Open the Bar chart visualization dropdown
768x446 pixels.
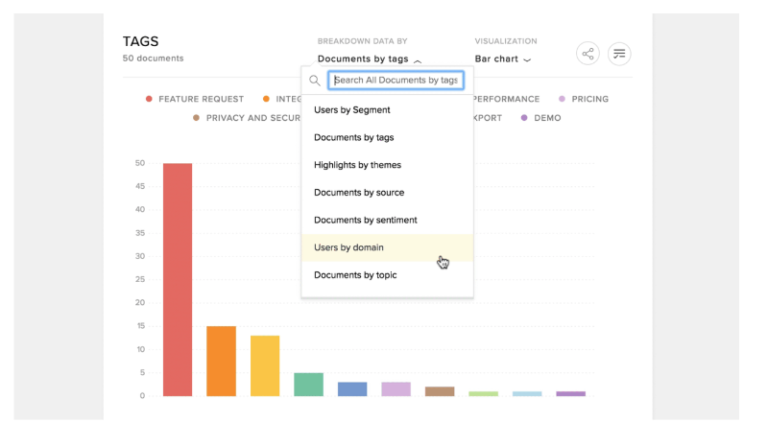tap(502, 59)
